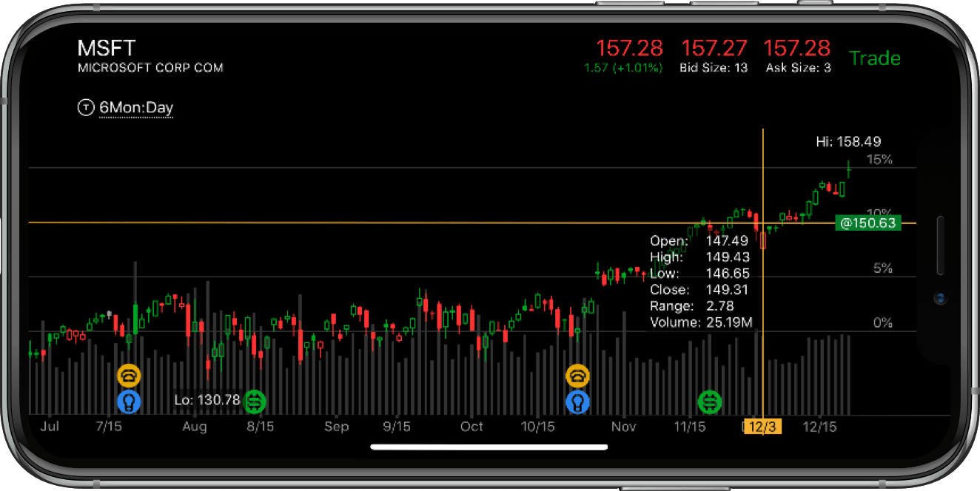Open the 6Mon:Day timeframe selector
The height and width of the screenshot is (491, 980).
click(x=136, y=108)
